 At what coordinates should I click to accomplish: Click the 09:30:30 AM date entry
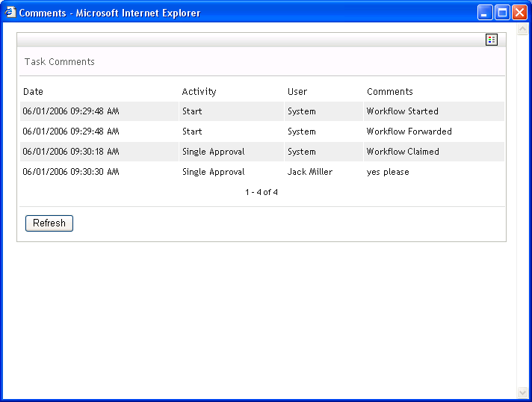pyautogui.click(x=71, y=172)
